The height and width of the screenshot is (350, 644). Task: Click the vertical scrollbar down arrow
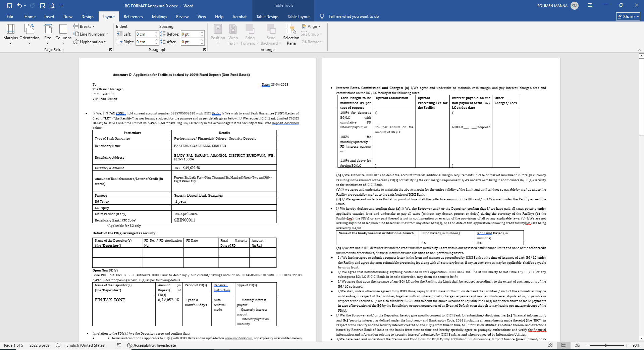[641, 339]
